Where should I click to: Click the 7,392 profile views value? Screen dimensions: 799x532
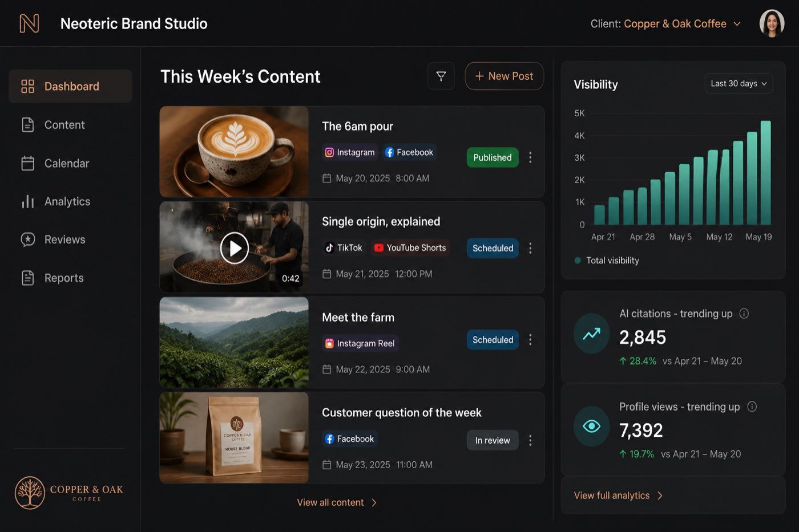641,431
